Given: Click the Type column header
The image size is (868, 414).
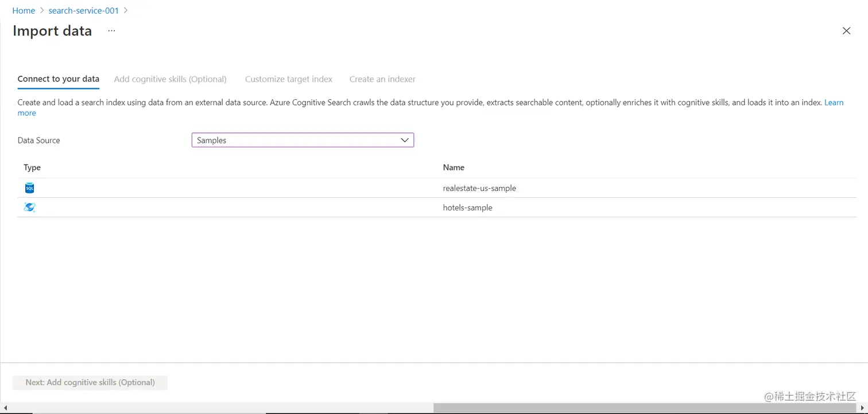Looking at the screenshot, I should (x=32, y=167).
